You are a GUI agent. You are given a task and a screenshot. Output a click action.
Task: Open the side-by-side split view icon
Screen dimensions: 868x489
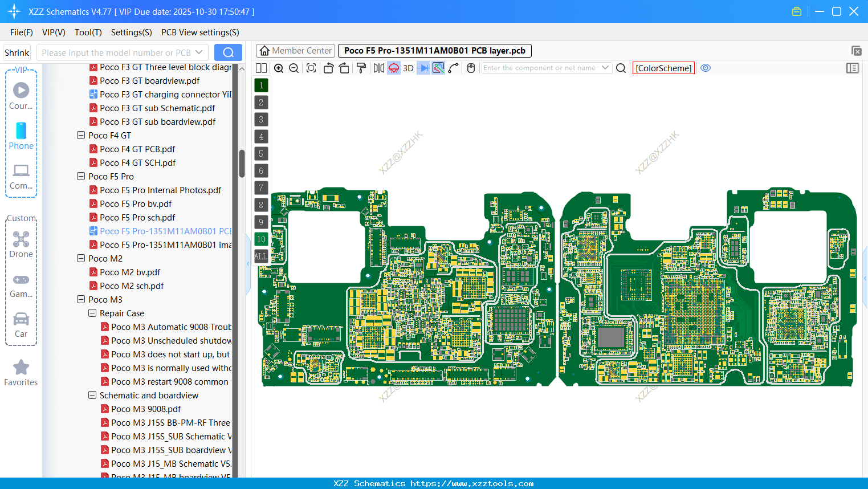[x=261, y=68]
